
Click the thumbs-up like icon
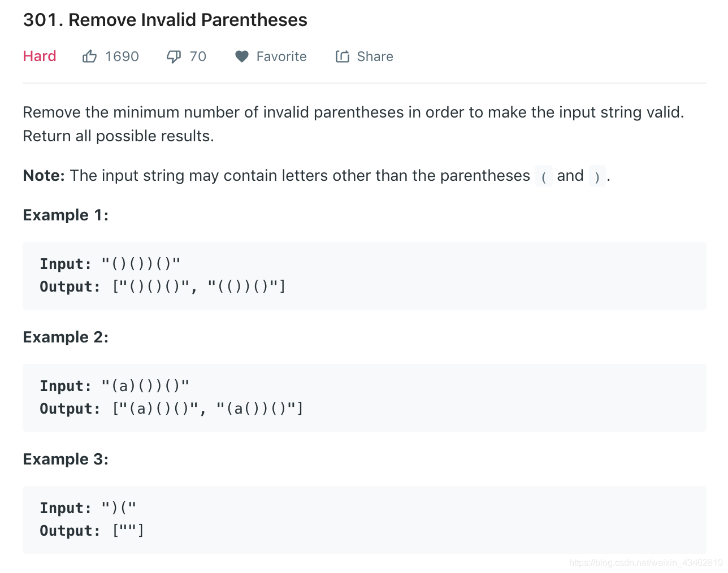pos(89,57)
